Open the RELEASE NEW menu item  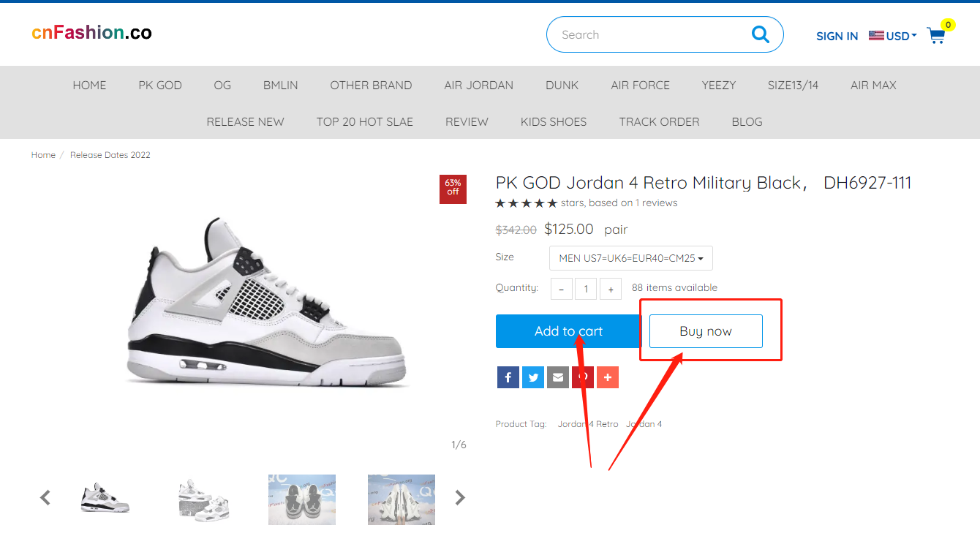coord(245,121)
